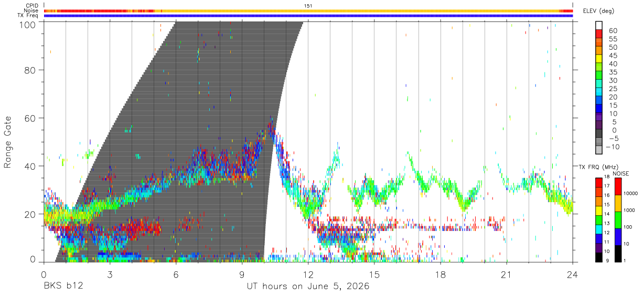Click the 100 tick on Range Gate axis
The height and width of the screenshot is (297, 644).
coord(27,24)
